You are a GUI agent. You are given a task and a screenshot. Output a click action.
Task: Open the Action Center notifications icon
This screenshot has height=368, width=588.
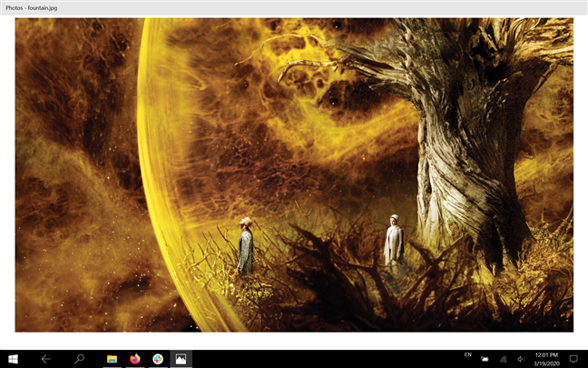(x=573, y=359)
